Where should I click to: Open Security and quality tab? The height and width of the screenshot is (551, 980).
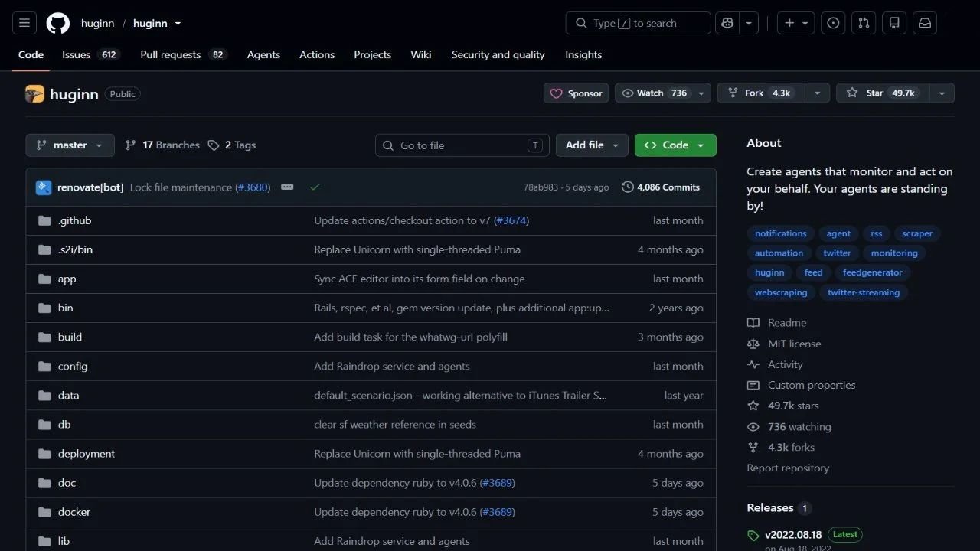pyautogui.click(x=498, y=55)
